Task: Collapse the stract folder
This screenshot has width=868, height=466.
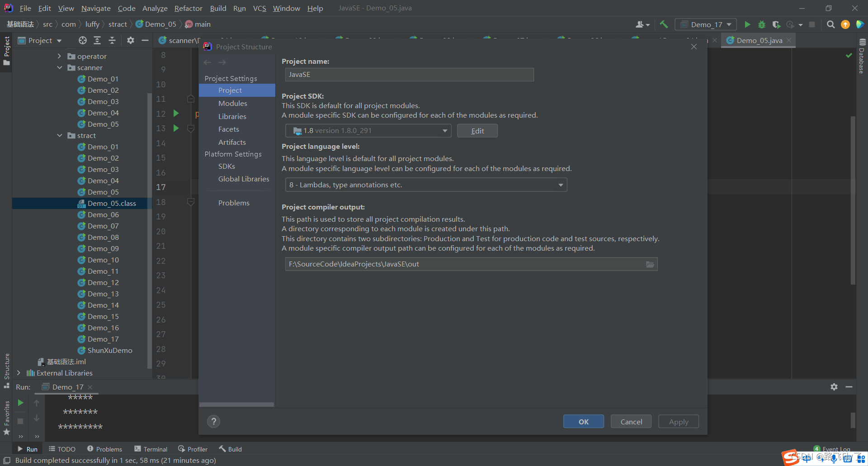Action: [x=59, y=135]
